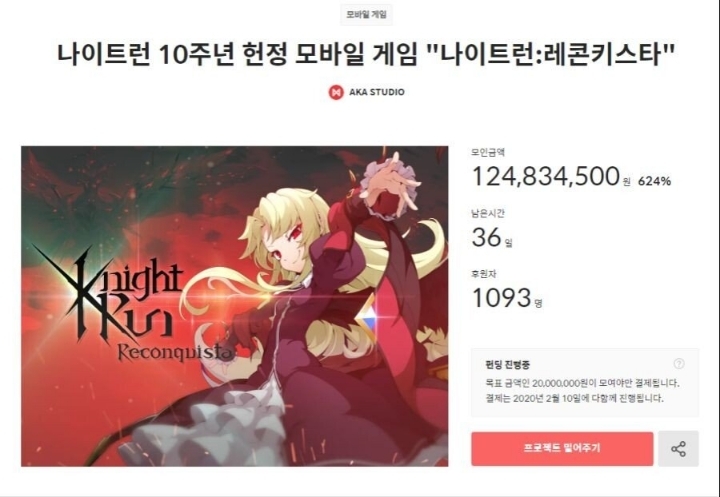Screen dimensions: 720x497
Task: Select the 모바일 게임 category tag
Action: (366, 15)
